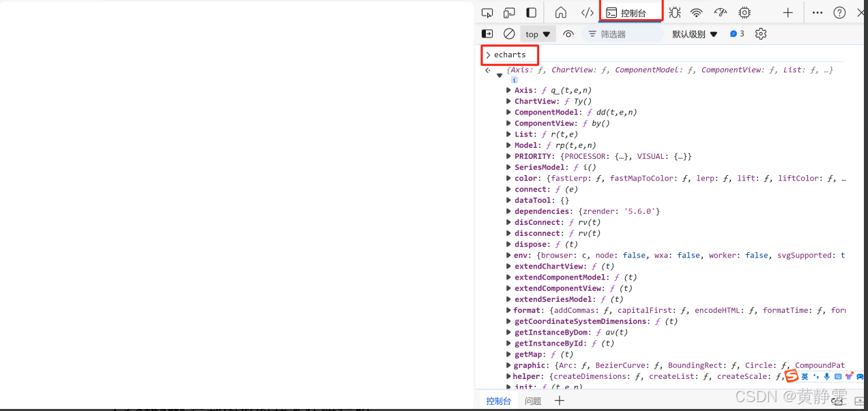This screenshot has height=411, width=868.
Task: Toggle the console sidebar
Action: [487, 33]
